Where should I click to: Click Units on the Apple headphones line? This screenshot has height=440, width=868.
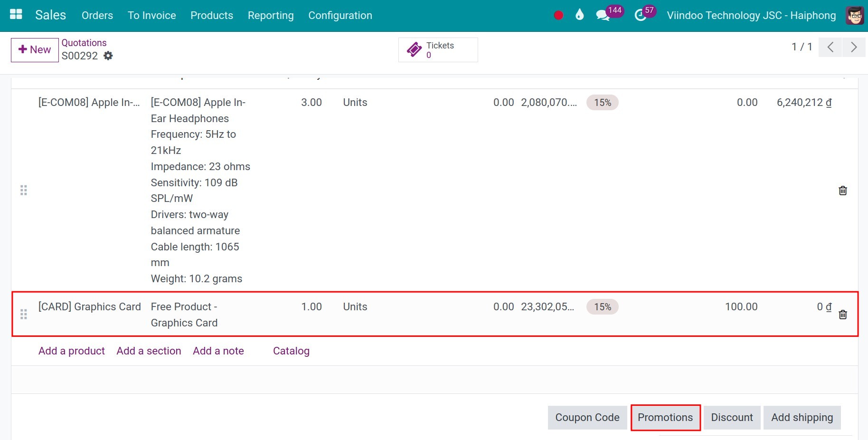(355, 103)
